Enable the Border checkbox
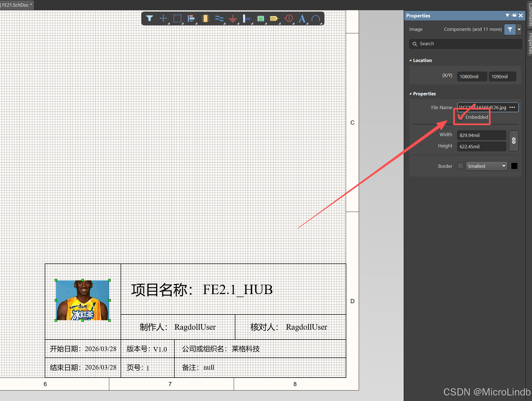 (461, 166)
